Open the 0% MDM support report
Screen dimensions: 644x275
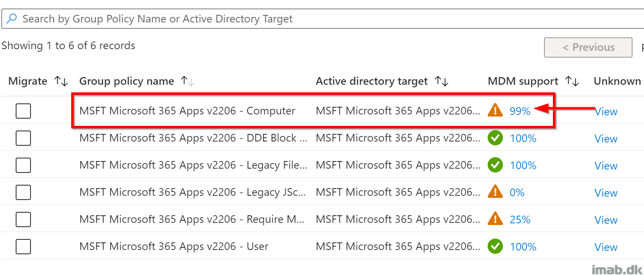pos(517,192)
